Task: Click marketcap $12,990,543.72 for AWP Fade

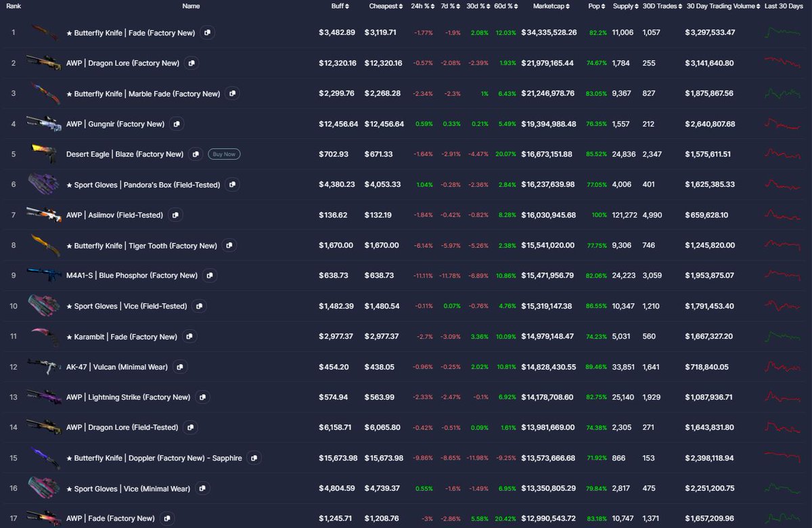Action: [549, 519]
